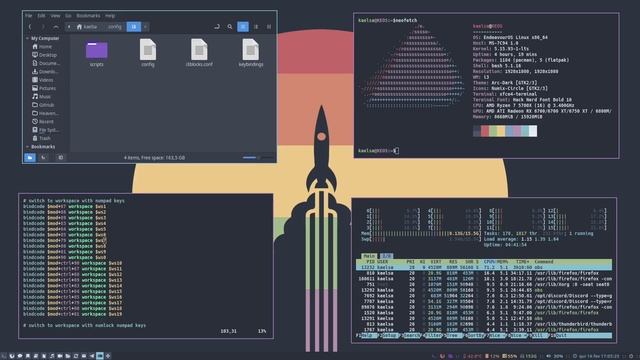Select the purple scripts folder
The width and height of the screenshot is (640, 360).
point(97,53)
